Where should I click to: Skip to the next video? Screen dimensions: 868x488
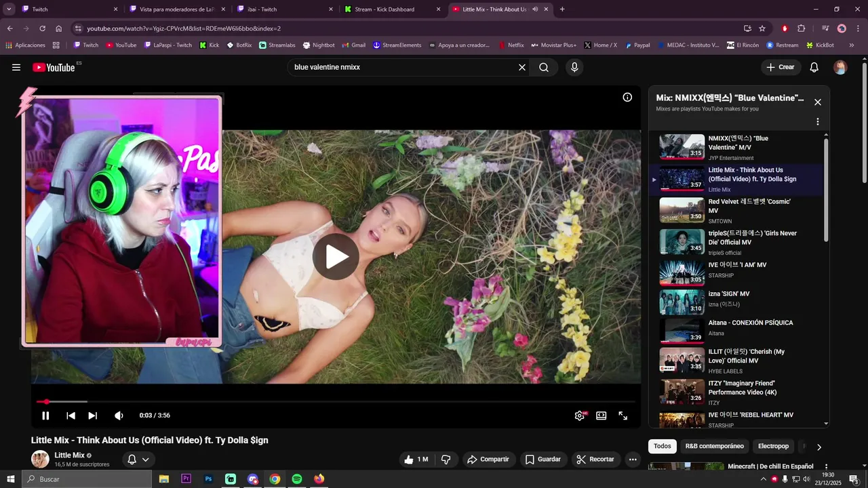point(93,415)
